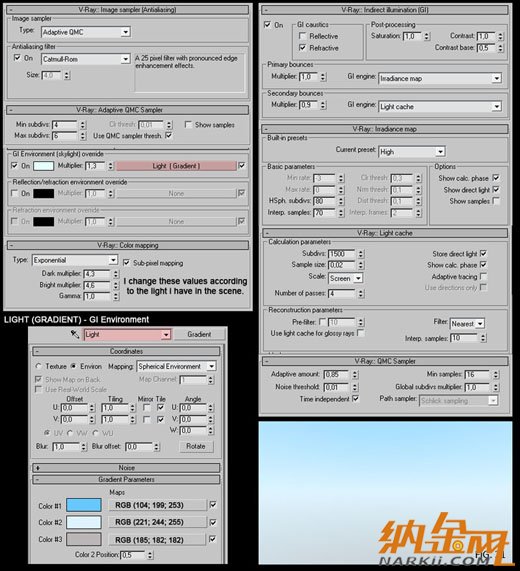The height and width of the screenshot is (571, 520).
Task: Click the Light cache Subdivs field
Action: coord(341,254)
